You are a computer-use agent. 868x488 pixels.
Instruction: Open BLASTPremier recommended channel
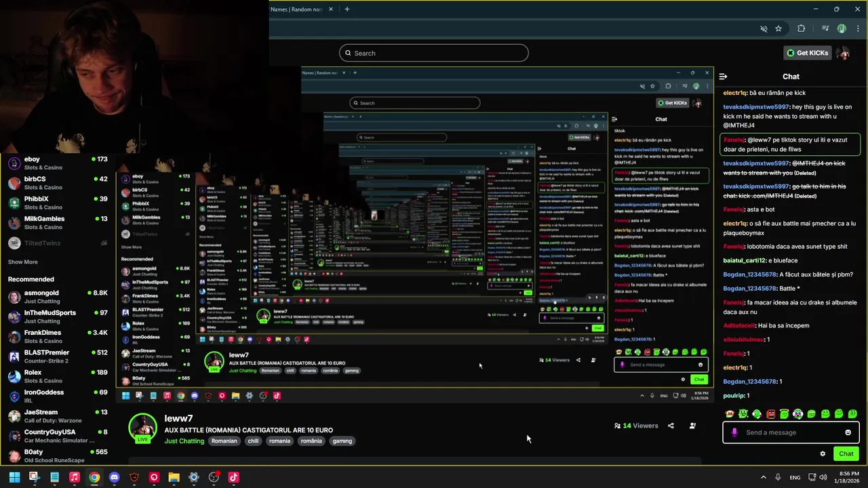58,357
